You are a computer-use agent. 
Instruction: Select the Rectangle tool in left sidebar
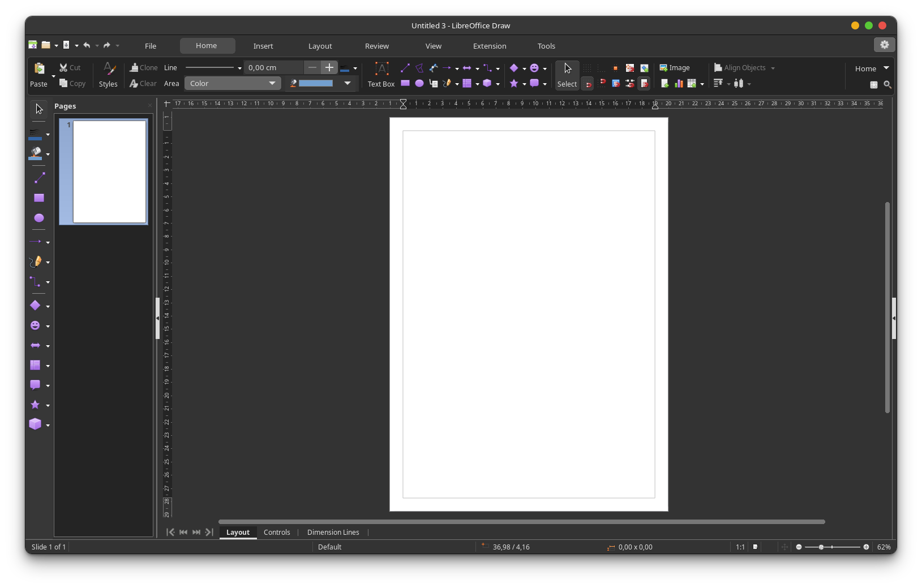pyautogui.click(x=38, y=198)
